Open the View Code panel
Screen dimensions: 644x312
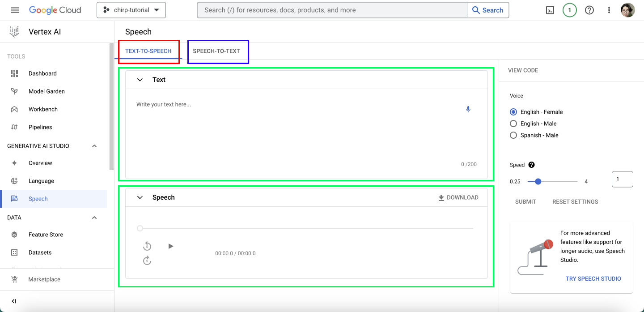[523, 70]
